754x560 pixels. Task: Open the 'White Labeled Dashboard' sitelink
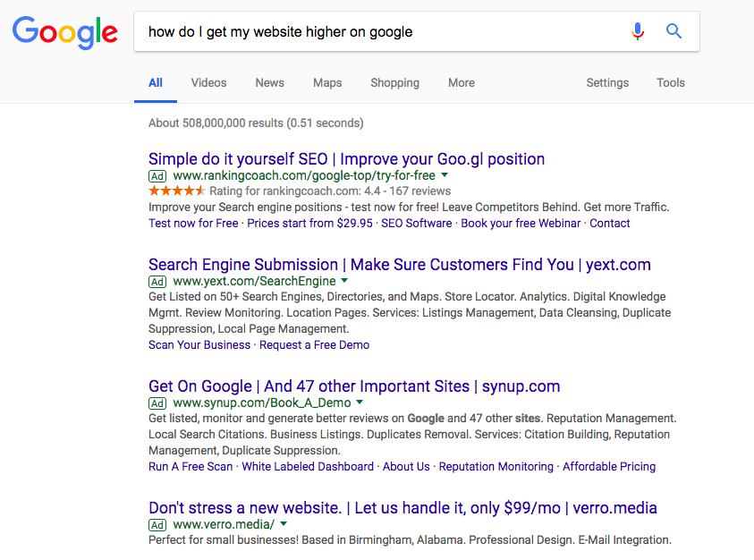308,467
